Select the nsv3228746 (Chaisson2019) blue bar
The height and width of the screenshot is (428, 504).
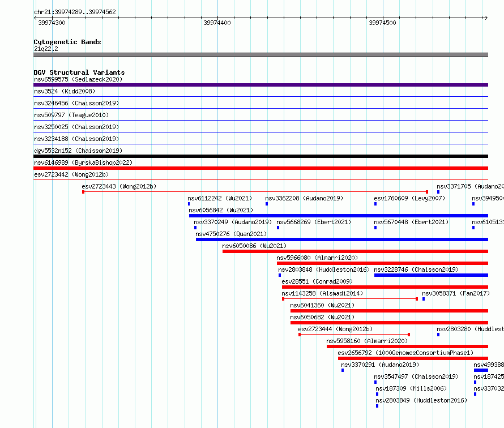431,275
